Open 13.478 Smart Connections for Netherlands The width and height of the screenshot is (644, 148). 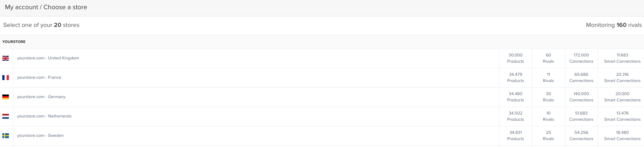click(x=622, y=116)
